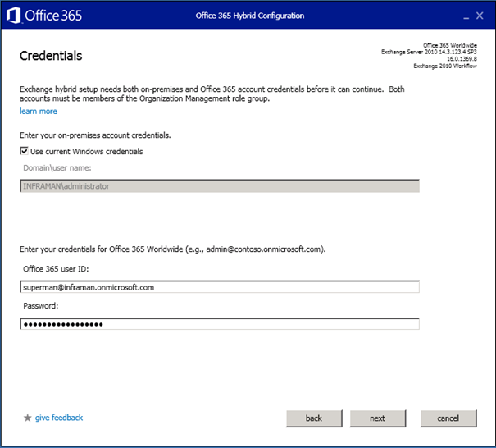The height and width of the screenshot is (448, 496).
Task: Focus the Office 365 user ID field
Action: click(220, 287)
